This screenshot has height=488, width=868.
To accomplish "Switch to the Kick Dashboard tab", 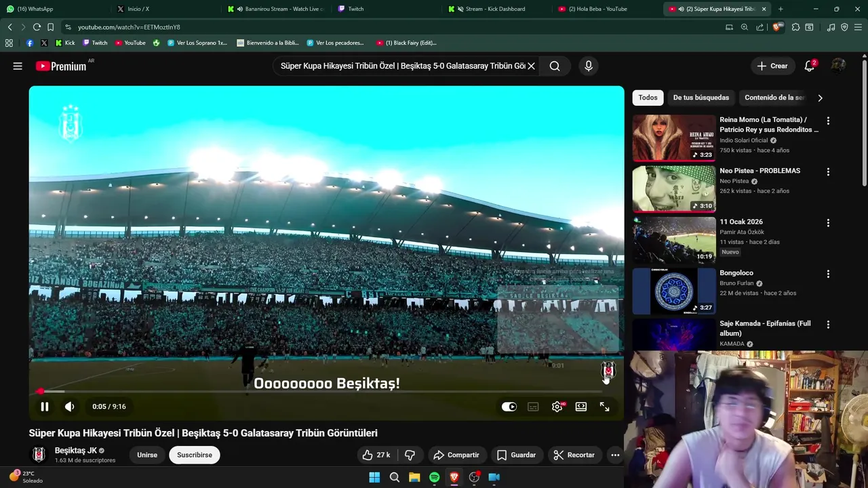I will click(x=495, y=9).
